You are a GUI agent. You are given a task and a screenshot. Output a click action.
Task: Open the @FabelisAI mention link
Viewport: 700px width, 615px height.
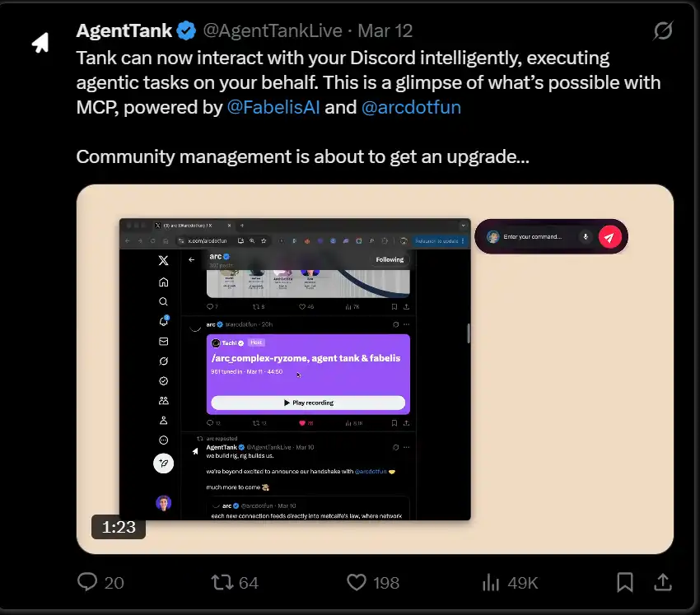[273, 107]
